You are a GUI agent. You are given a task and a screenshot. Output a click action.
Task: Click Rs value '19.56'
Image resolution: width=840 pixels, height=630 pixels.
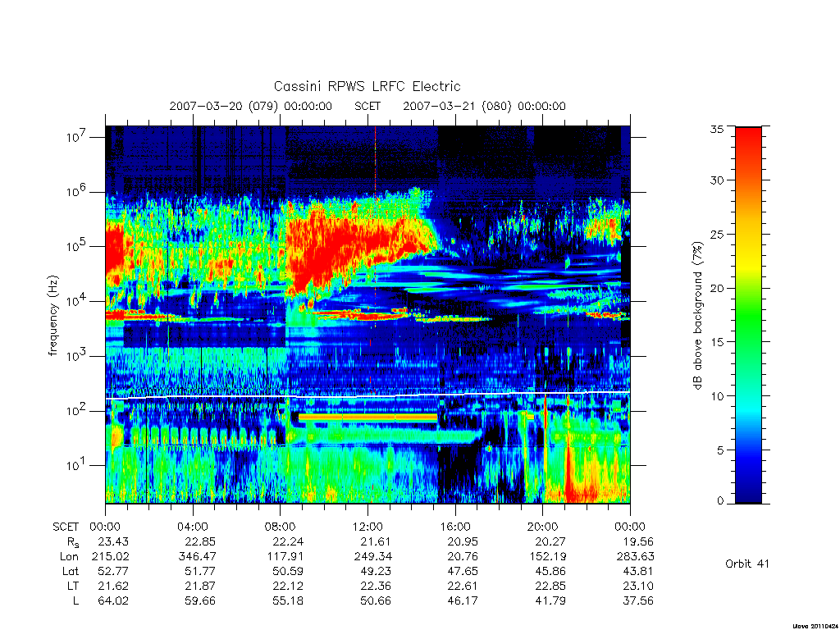click(x=638, y=541)
